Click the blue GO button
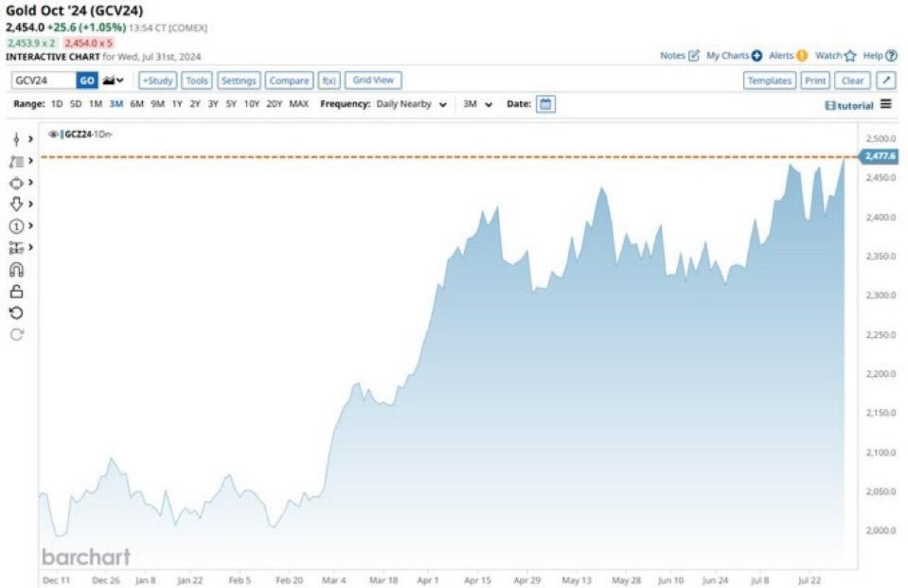The width and height of the screenshot is (908, 588). [87, 81]
